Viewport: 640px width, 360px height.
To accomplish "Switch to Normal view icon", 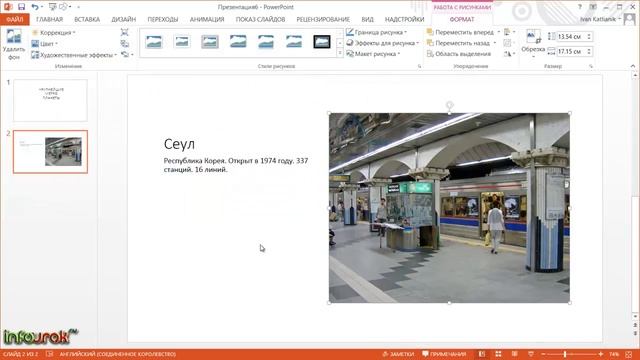I will 482,354.
